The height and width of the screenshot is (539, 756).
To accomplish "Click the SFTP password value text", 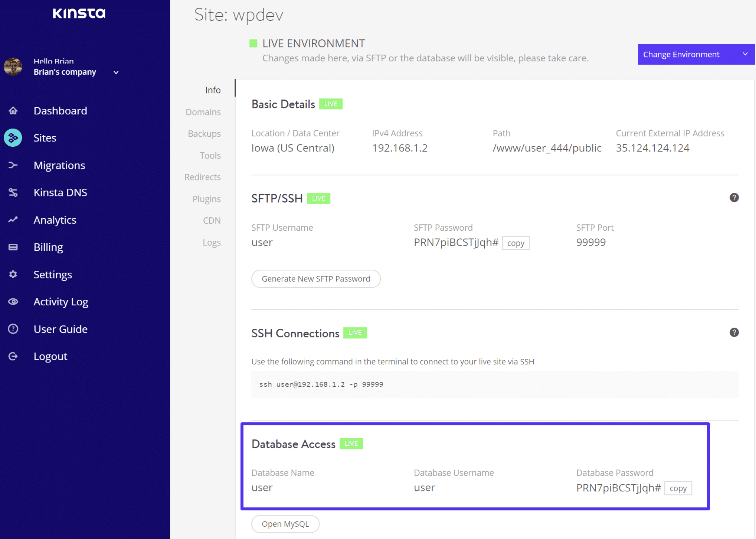I will click(456, 242).
